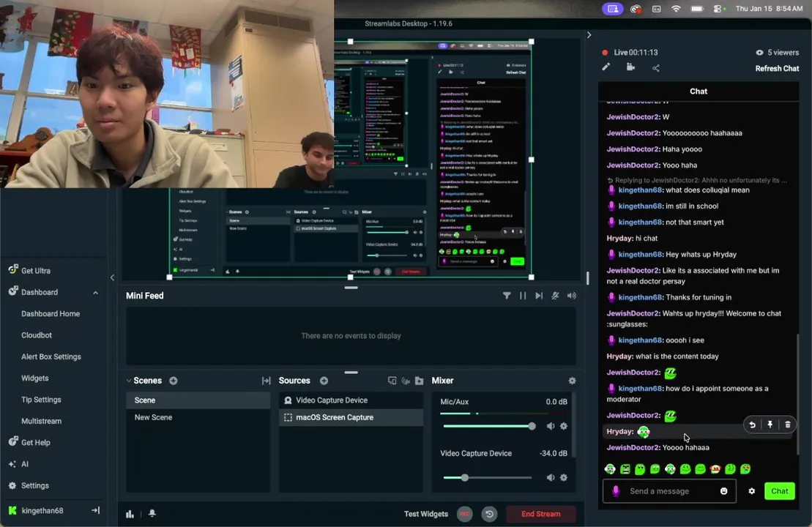This screenshot has height=527, width=812.
Task: Add a new scene with the plus icon
Action: coord(174,381)
